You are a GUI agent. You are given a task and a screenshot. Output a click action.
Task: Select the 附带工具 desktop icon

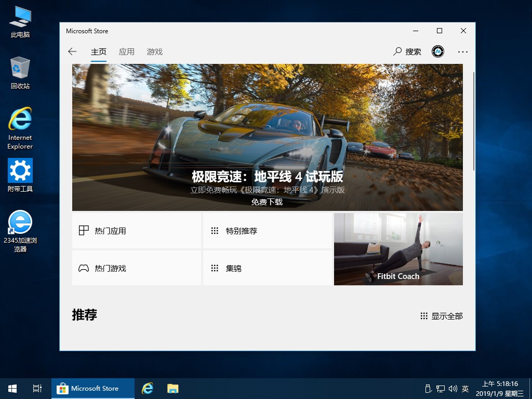[20, 176]
